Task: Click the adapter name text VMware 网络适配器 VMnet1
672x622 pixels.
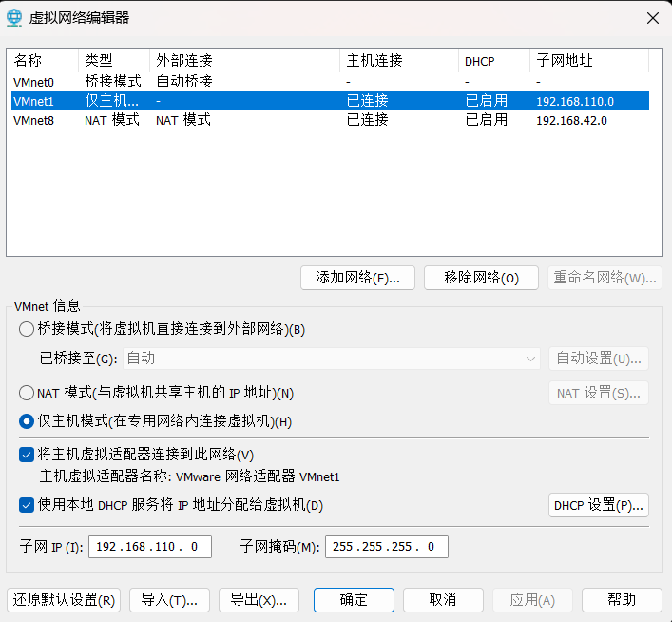Action: coord(258,476)
